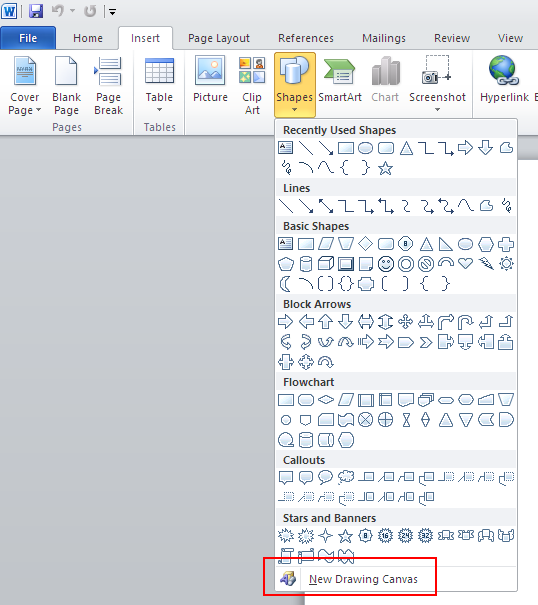Click the Clip Art button
This screenshot has width=538, height=605.
tap(252, 86)
